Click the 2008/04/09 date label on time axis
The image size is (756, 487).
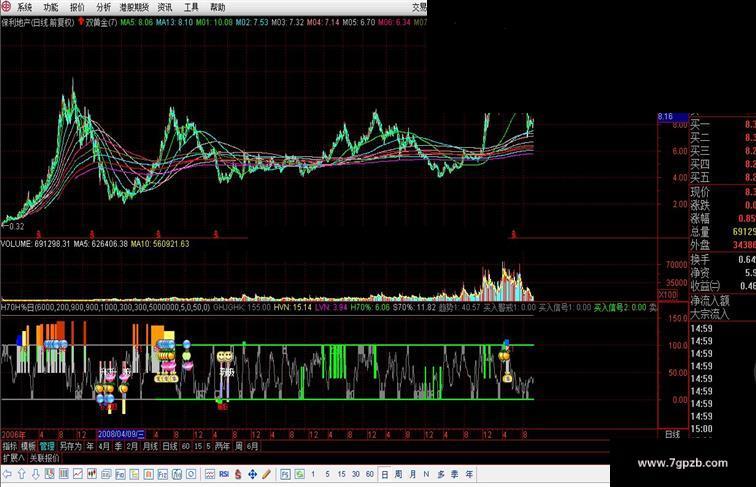pos(121,434)
